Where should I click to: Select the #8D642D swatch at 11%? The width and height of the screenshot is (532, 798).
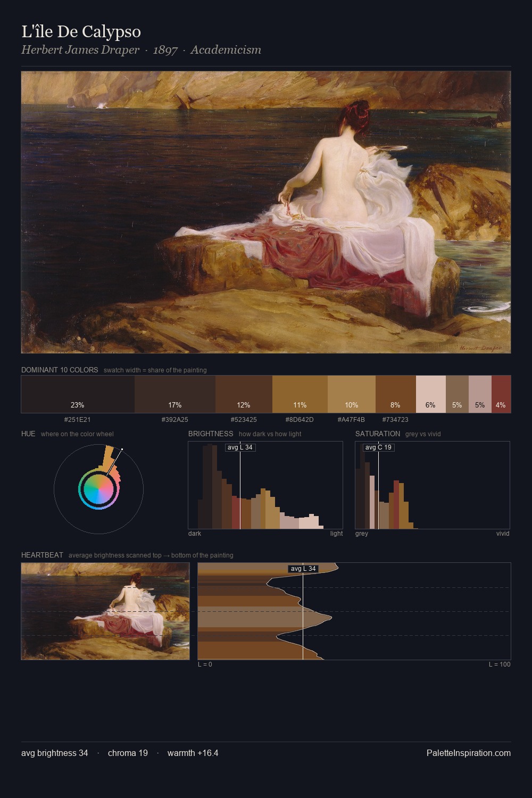pyautogui.click(x=300, y=394)
